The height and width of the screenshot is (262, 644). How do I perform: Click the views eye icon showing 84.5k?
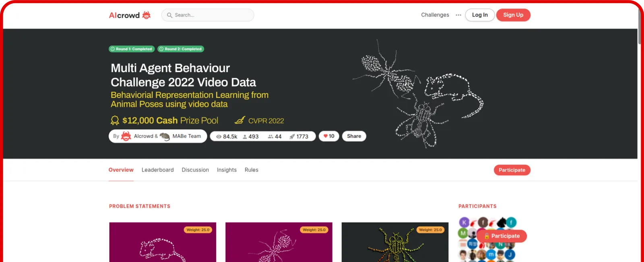219,136
